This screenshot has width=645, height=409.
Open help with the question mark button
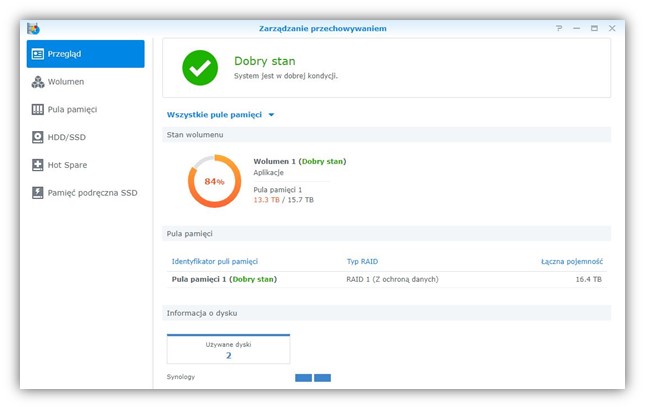tap(558, 28)
